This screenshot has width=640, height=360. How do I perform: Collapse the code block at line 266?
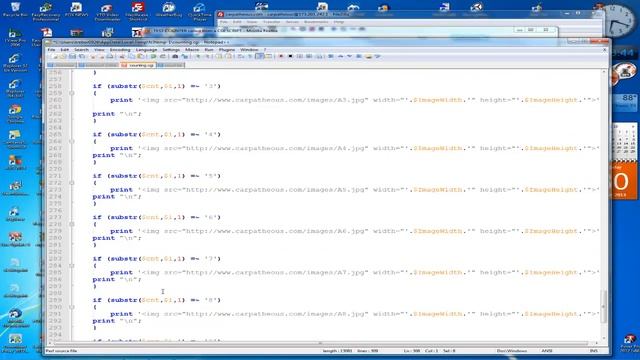[x=71, y=141]
